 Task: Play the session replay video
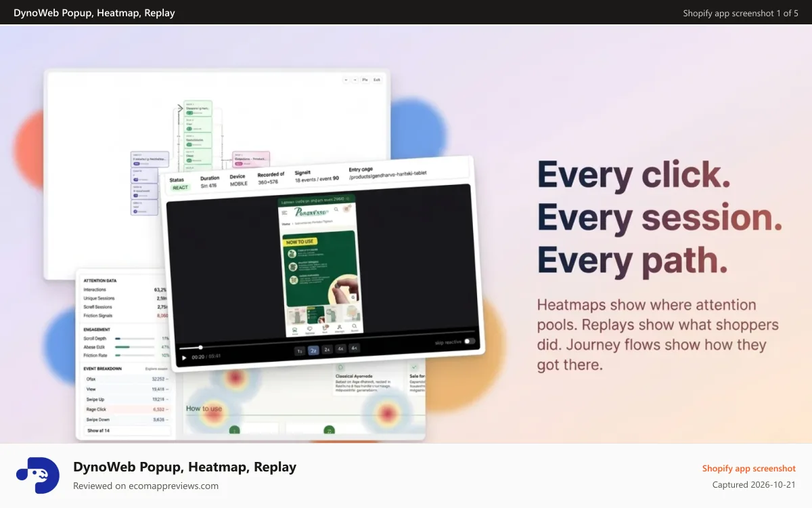184,358
